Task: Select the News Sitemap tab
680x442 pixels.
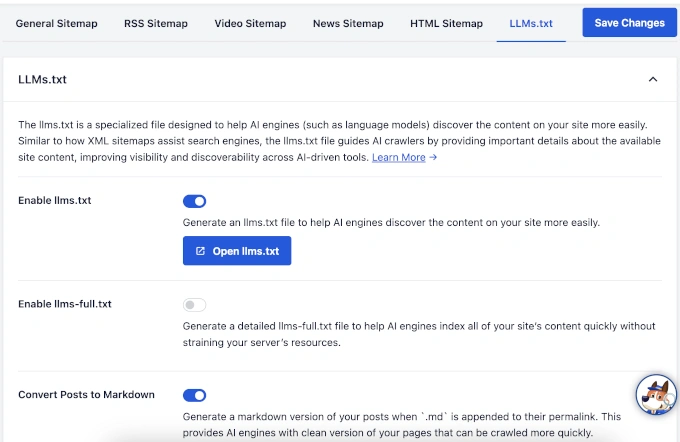Action: (348, 23)
